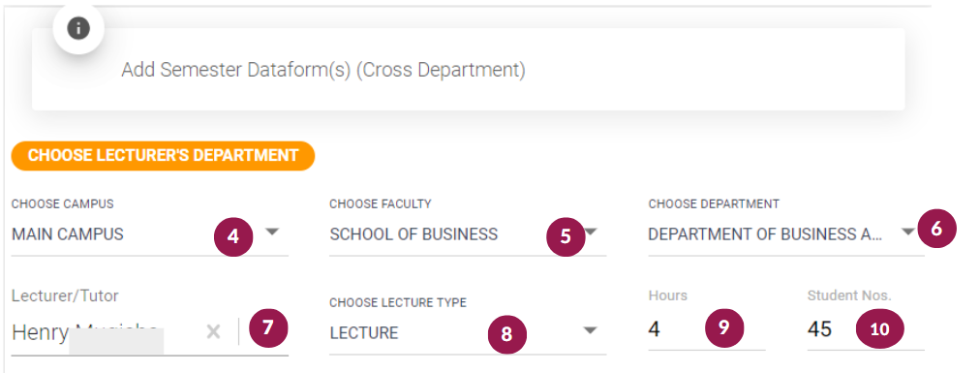Click the numbered marker 4 badge
Viewport: 980px width, 373px height.
tap(233, 236)
